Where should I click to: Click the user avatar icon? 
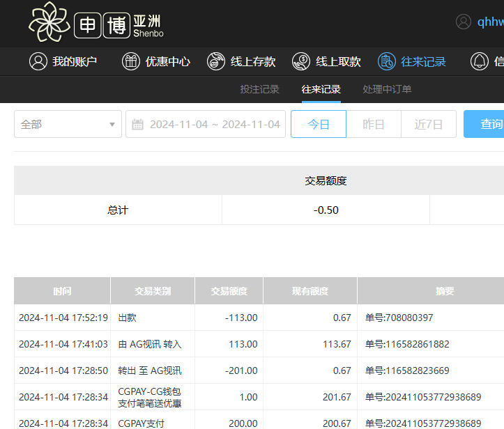(x=464, y=22)
